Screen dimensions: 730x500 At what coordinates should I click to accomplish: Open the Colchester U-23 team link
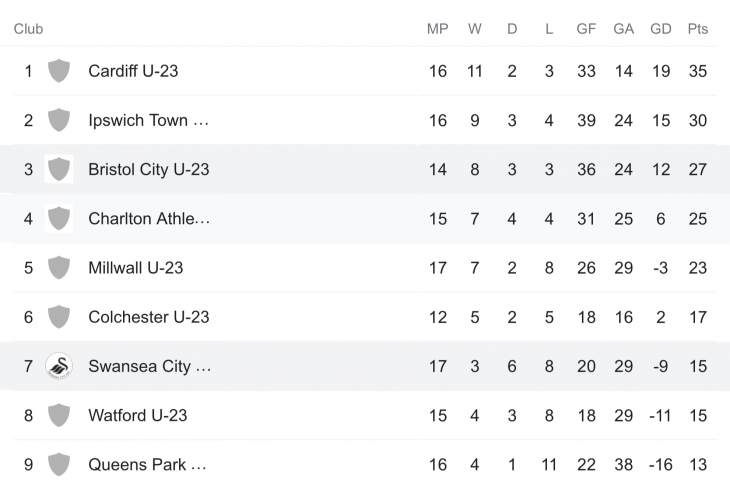pyautogui.click(x=148, y=317)
